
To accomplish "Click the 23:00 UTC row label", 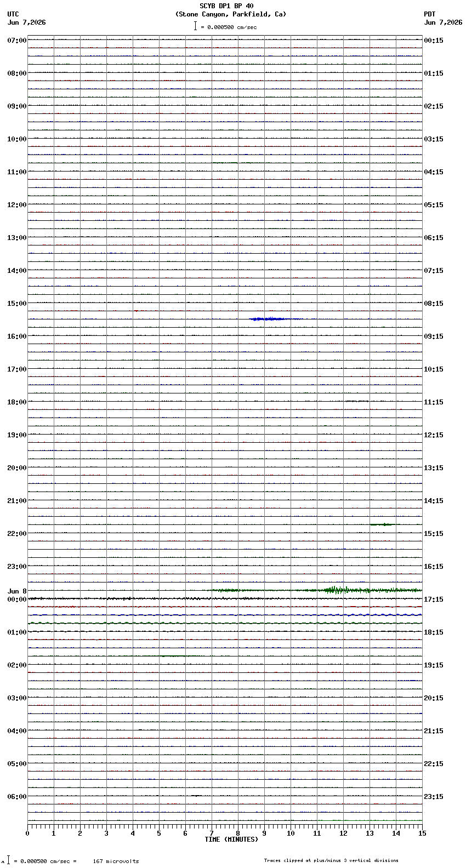I will click(17, 567).
